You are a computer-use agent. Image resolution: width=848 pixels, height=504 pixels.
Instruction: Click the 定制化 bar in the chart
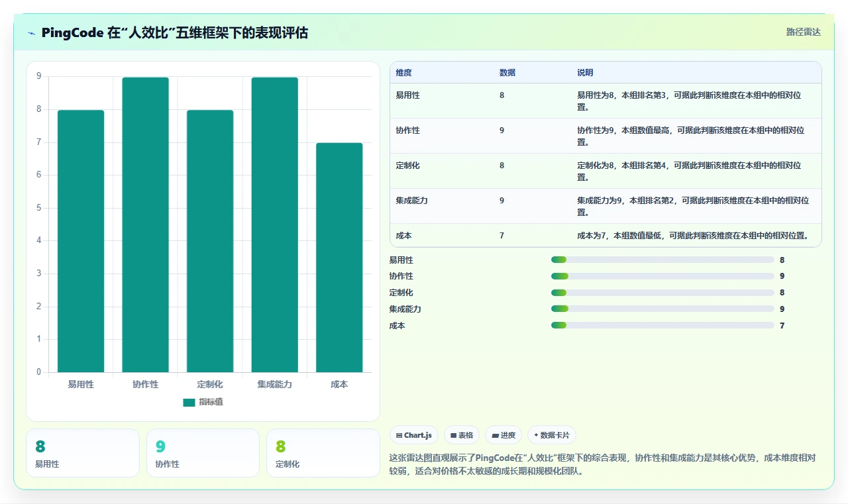click(210, 241)
